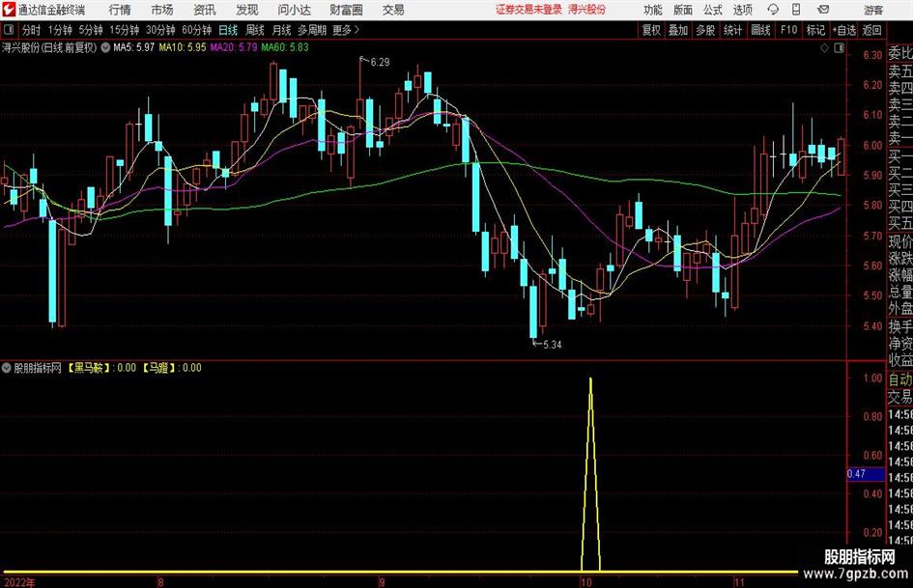The image size is (913, 588).
Task: Toggle the left sidebar panel icon
Action: (9, 30)
